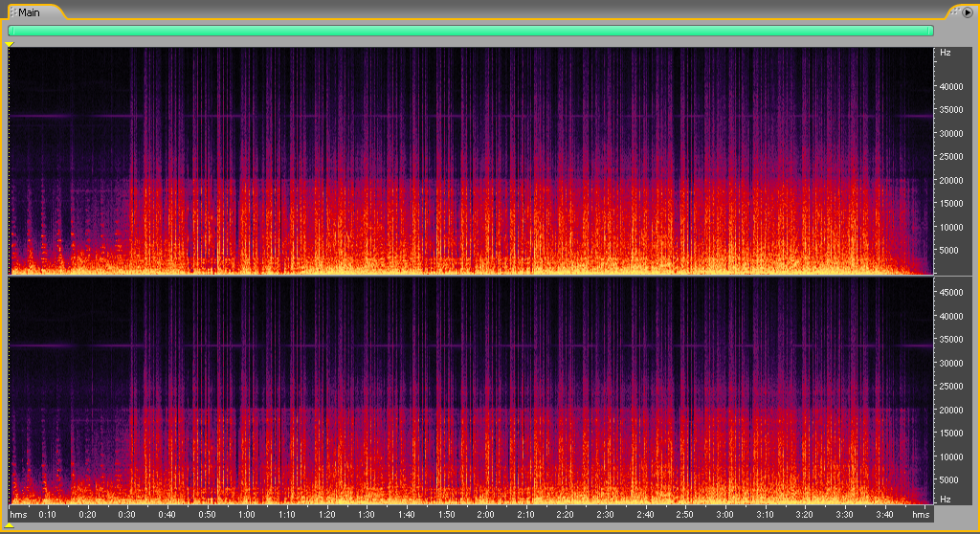Viewport: 980px width, 534px height.
Task: Click the yellow cursor marker below the timeline
Action: point(10,525)
